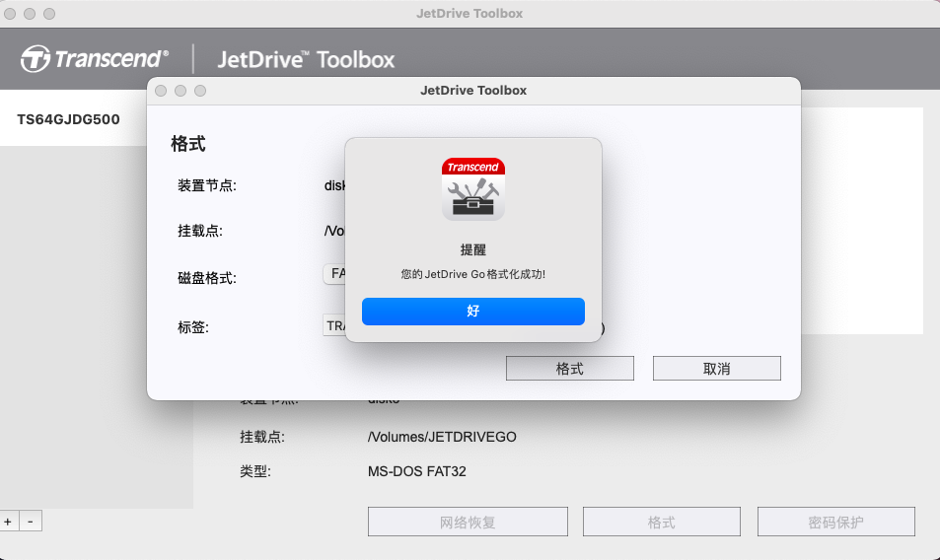Click the main window's minimize button
The height and width of the screenshot is (560, 940).
pos(30,13)
